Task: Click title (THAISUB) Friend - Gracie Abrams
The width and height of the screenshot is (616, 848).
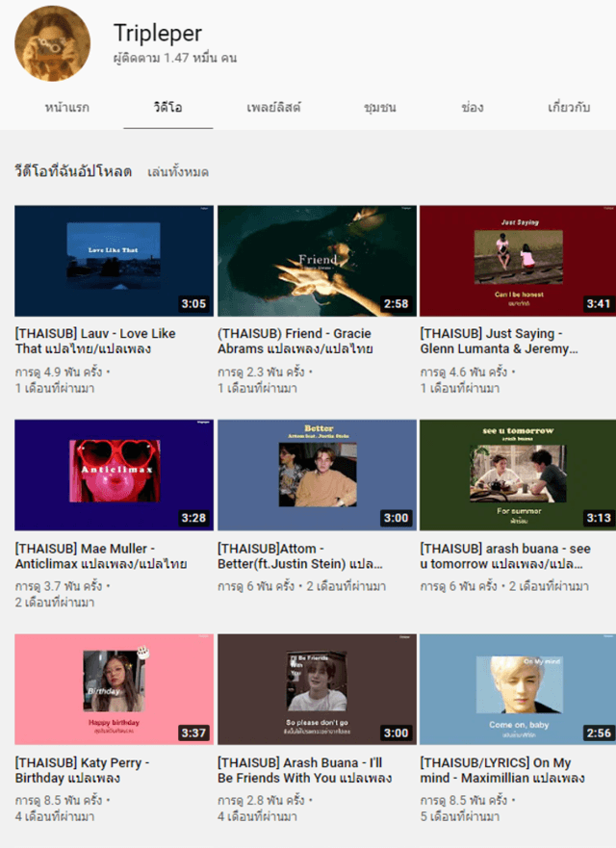Action: click(x=295, y=342)
